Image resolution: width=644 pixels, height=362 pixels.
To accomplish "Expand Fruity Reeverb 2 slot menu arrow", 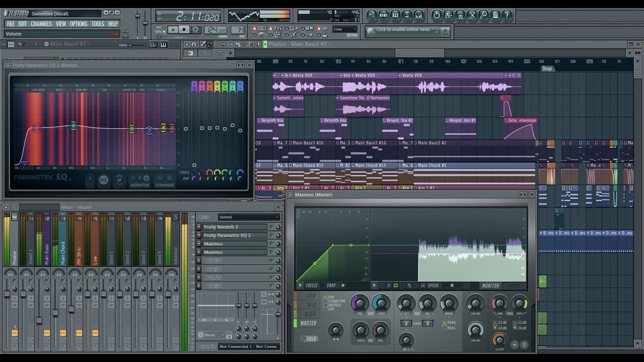I will pyautogui.click(x=199, y=227).
